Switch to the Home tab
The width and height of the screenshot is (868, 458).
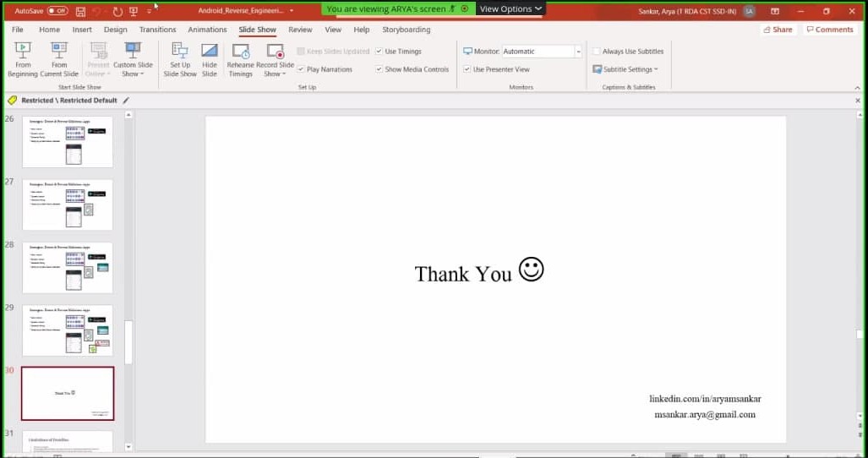click(x=49, y=30)
